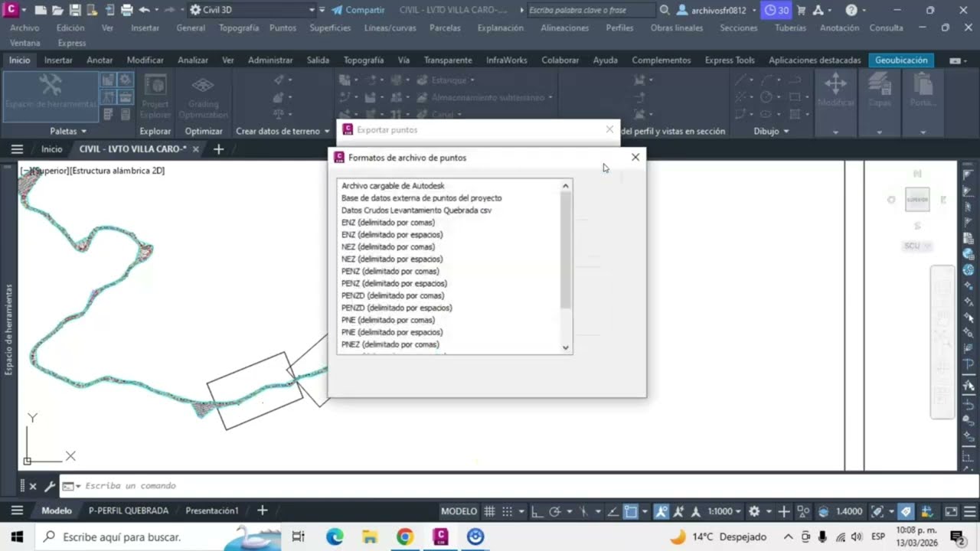Toggle the drawing grid display
This screenshot has height=551, width=980.
point(490,511)
